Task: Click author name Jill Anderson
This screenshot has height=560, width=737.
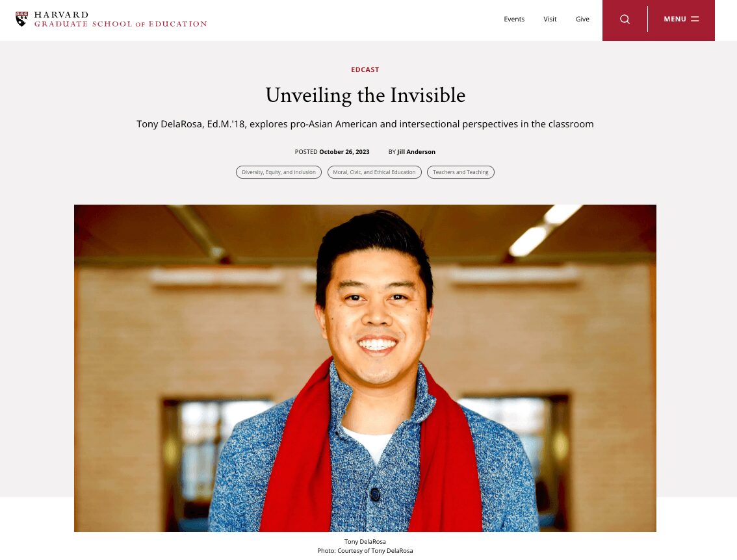Action: pos(416,152)
